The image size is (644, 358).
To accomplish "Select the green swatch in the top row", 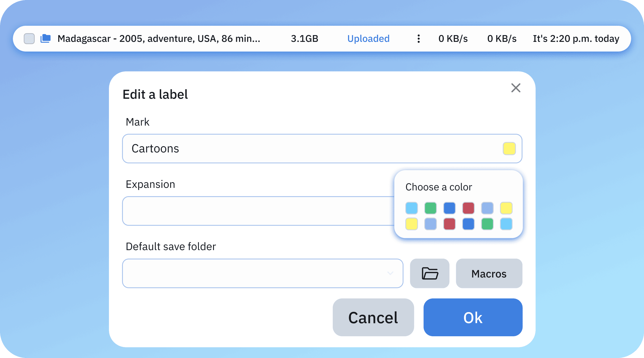I will (x=430, y=208).
